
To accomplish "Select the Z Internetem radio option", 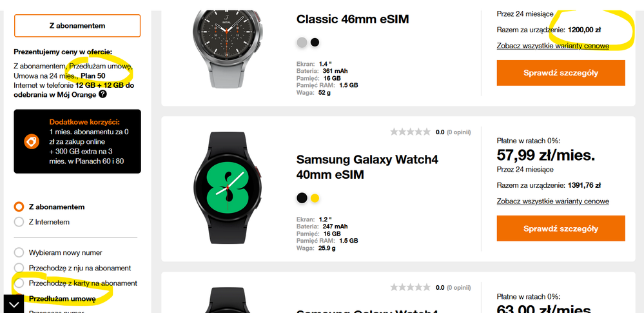I will coord(19,222).
